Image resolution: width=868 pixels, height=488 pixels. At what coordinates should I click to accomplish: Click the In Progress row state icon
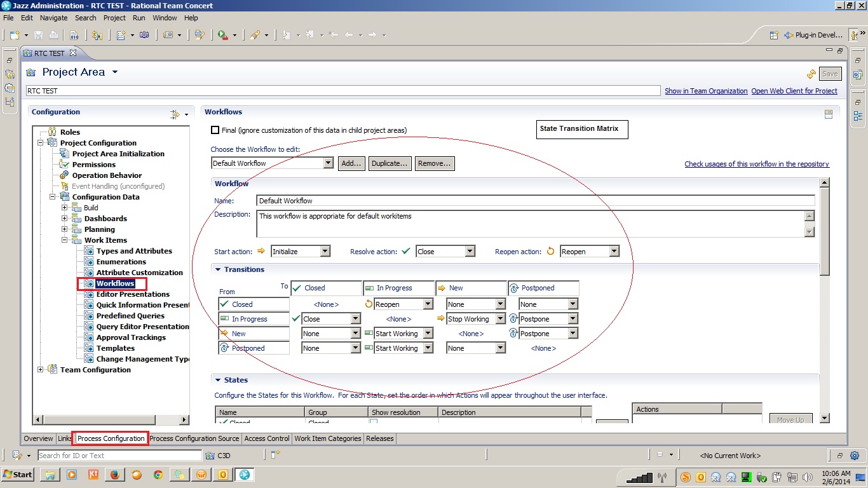224,319
